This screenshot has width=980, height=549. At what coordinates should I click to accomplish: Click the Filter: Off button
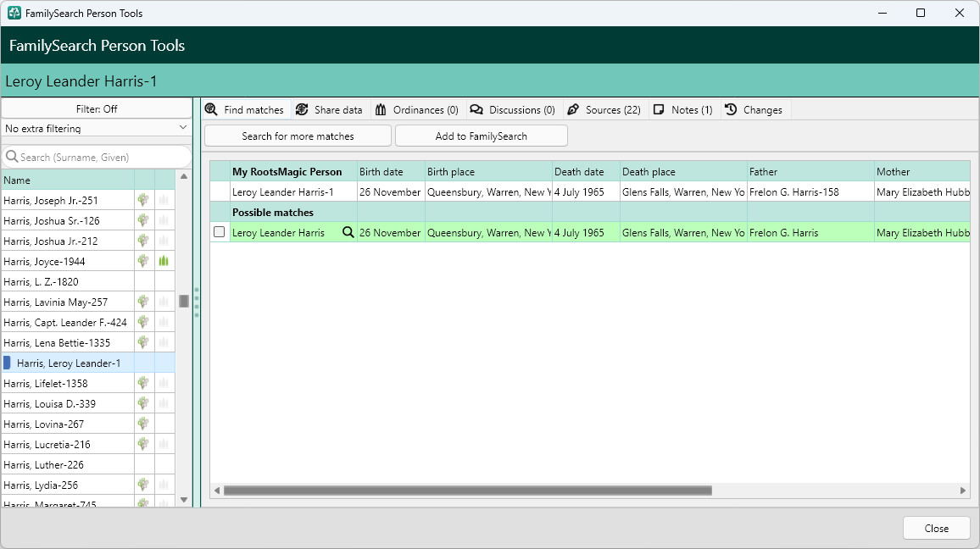pos(97,108)
